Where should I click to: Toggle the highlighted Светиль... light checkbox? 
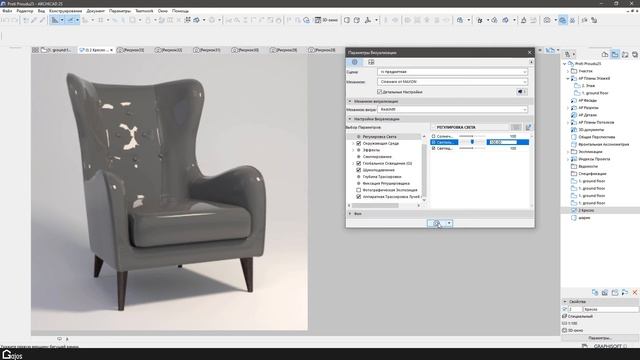point(433,142)
